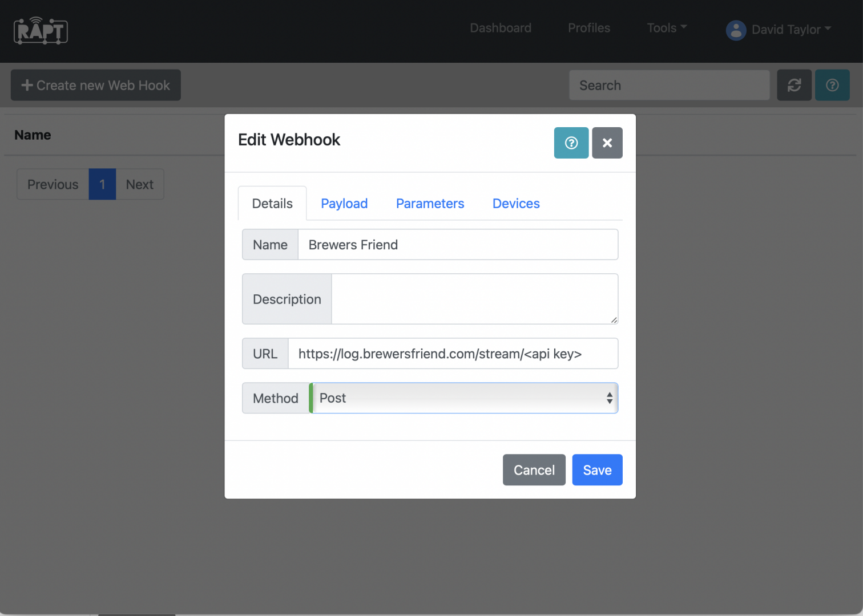Viewport: 863px width, 616px height.
Task: Open the page help question icon
Action: [832, 86]
